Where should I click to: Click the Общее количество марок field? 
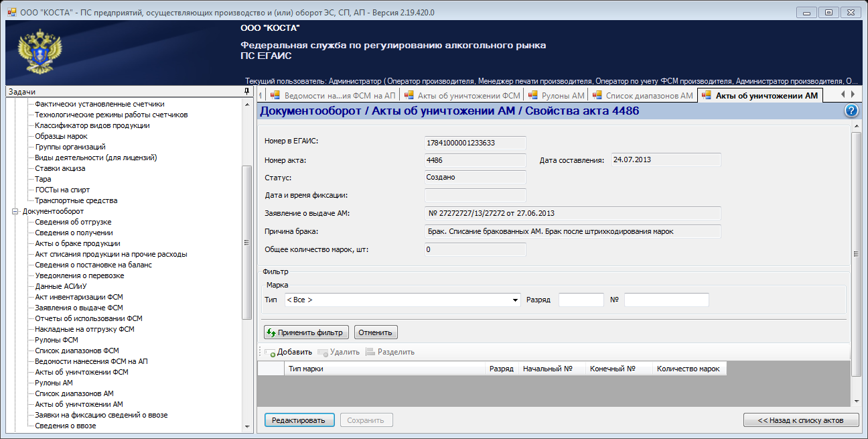476,249
